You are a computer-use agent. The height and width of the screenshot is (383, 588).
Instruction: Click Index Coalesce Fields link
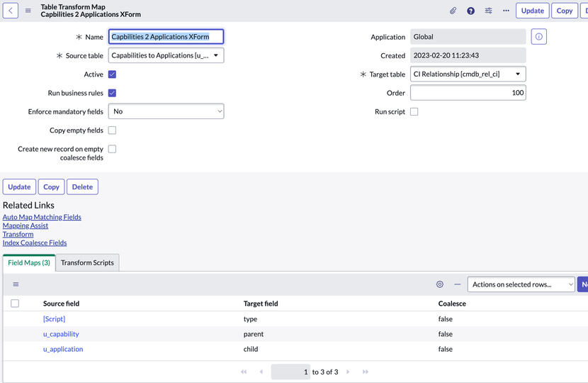(35, 243)
